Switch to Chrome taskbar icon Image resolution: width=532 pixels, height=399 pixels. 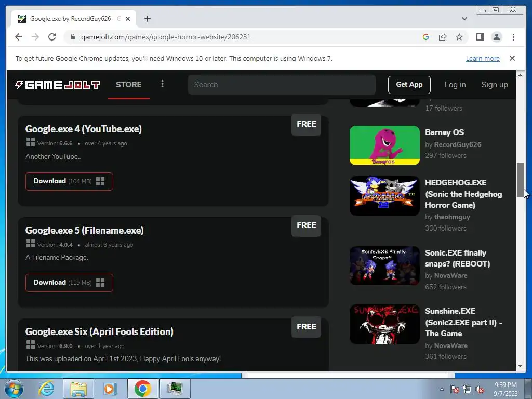(x=142, y=389)
